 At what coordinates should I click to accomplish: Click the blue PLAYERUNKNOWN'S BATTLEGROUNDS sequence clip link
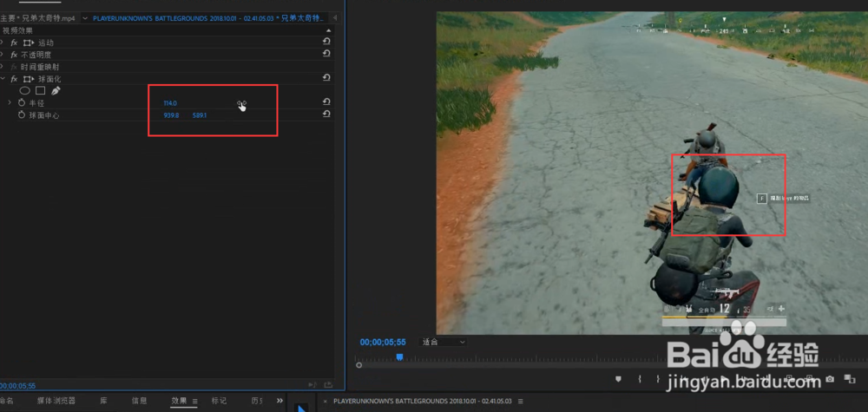209,18
